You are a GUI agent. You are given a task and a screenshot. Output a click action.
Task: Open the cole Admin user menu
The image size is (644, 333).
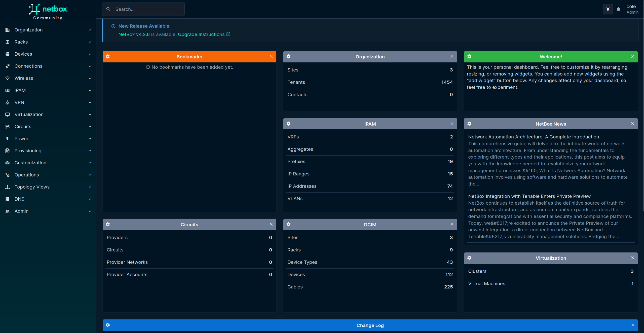[x=632, y=9]
